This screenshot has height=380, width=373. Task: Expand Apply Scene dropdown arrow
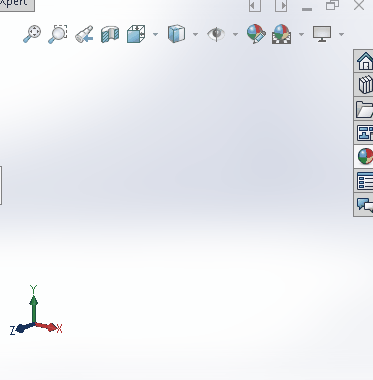click(301, 34)
